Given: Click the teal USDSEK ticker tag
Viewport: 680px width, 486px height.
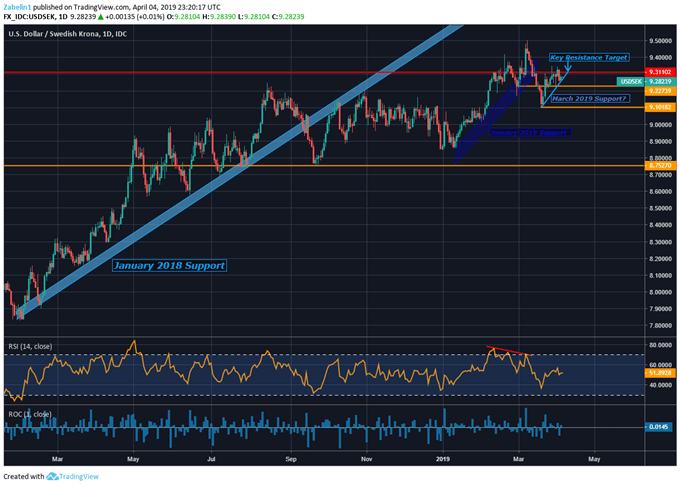Looking at the screenshot, I should pos(631,82).
